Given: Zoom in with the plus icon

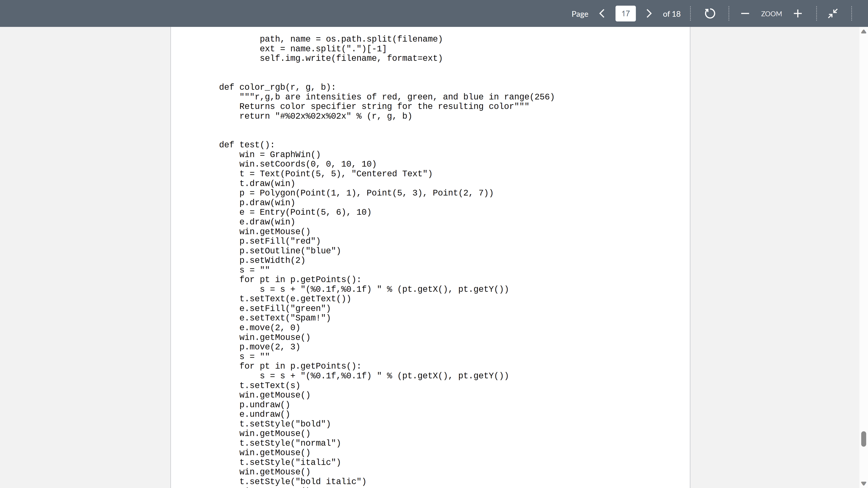Looking at the screenshot, I should (797, 14).
